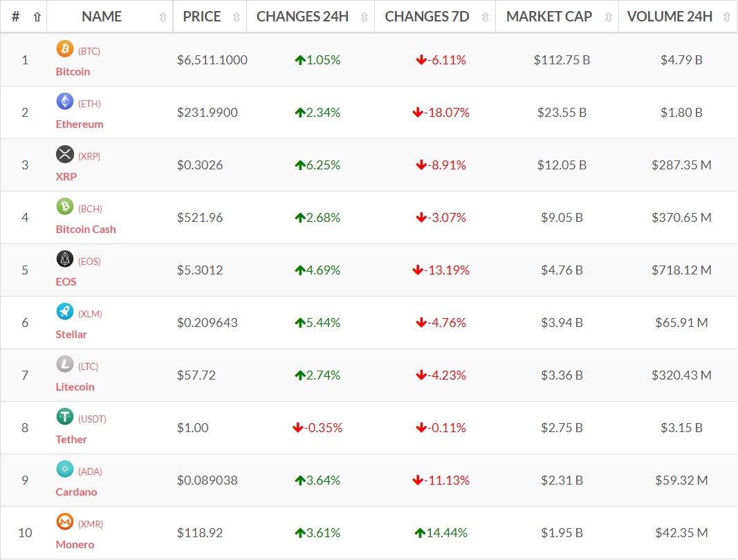Click XRP market cap $12.05 B
The height and width of the screenshot is (560, 738).
(x=562, y=165)
